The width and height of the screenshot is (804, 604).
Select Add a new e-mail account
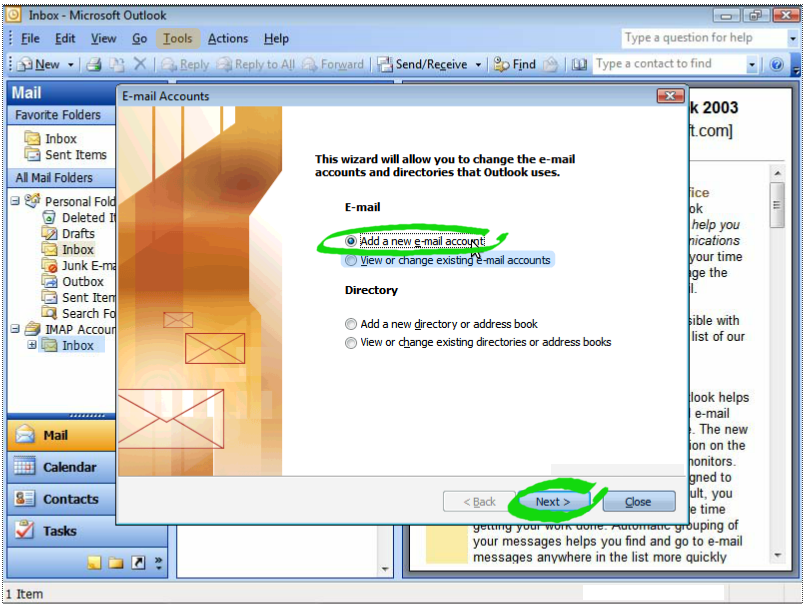pos(414,241)
